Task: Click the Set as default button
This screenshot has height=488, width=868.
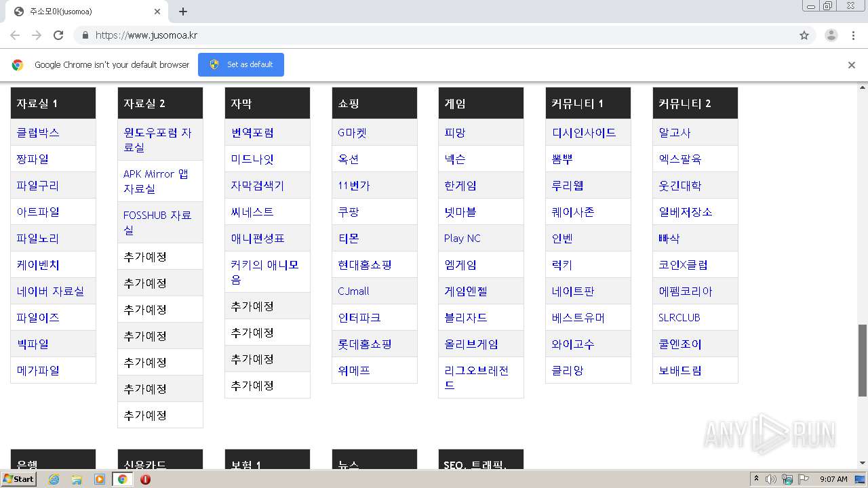Action: coord(241,64)
